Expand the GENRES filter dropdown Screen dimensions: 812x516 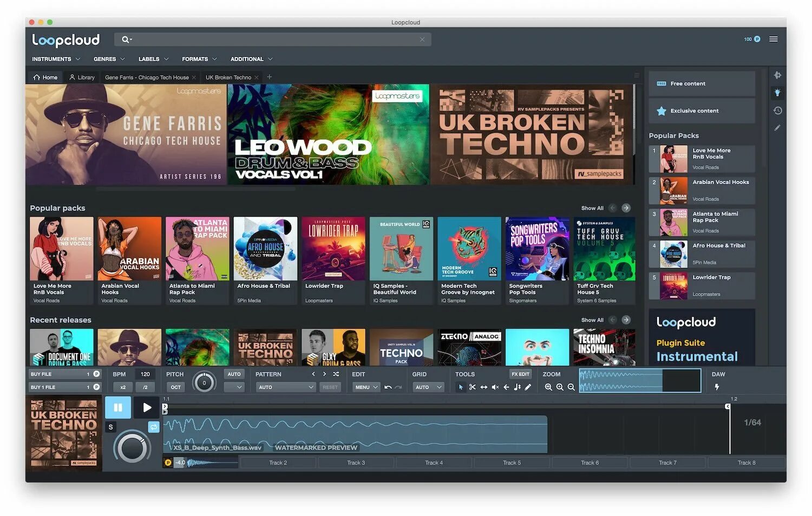pyautogui.click(x=109, y=59)
